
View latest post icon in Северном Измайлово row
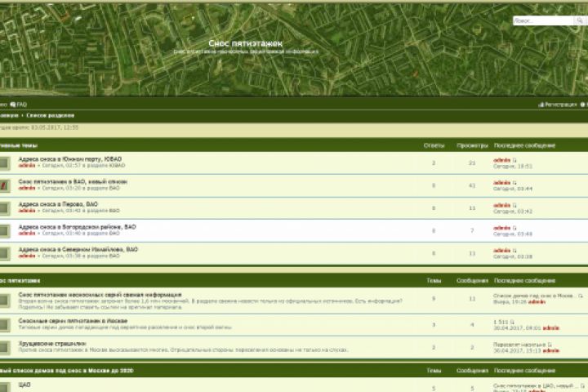(x=514, y=250)
